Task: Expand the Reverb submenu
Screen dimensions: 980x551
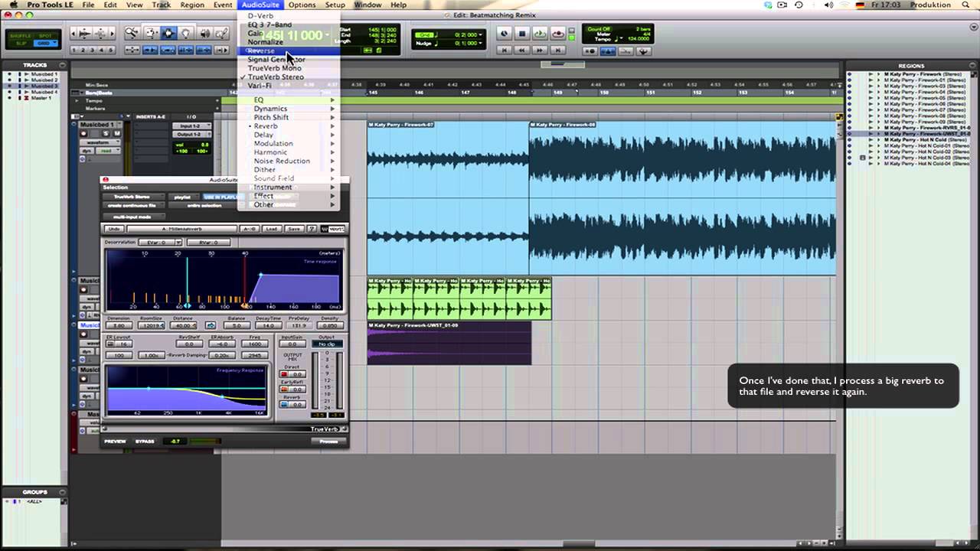Action: point(289,126)
